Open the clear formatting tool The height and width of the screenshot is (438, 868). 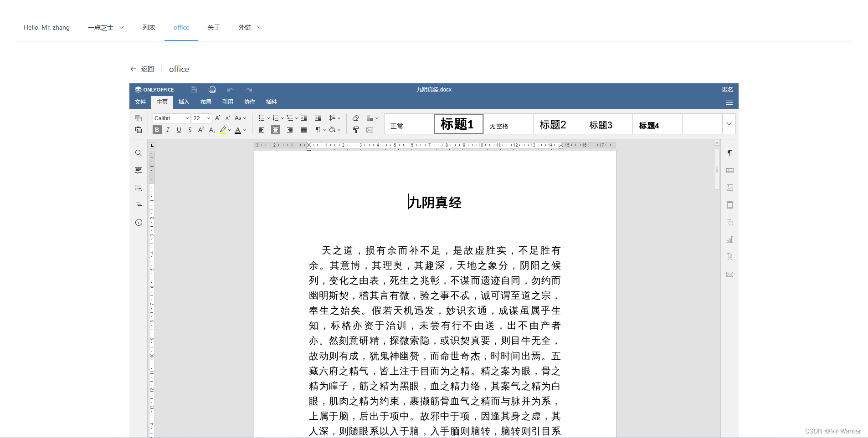click(355, 117)
